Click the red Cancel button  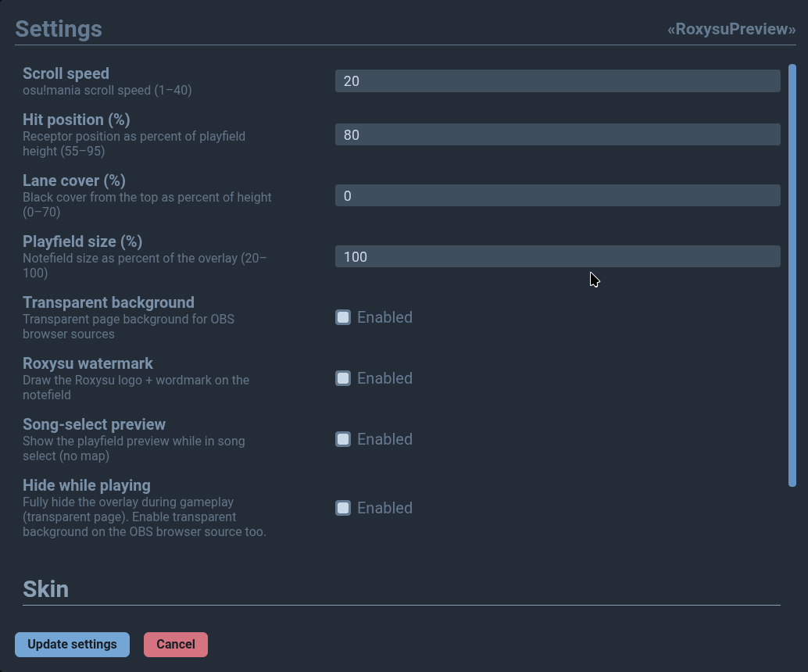click(x=176, y=645)
